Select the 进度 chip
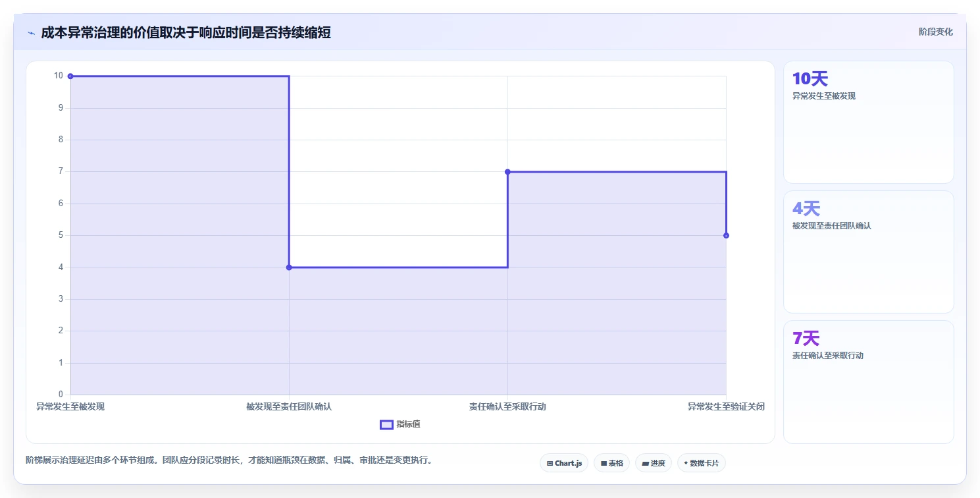This screenshot has height=498, width=980. click(654, 463)
